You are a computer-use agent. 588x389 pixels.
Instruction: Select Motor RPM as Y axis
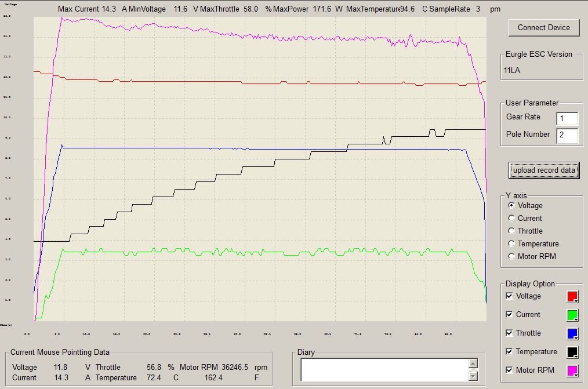511,256
